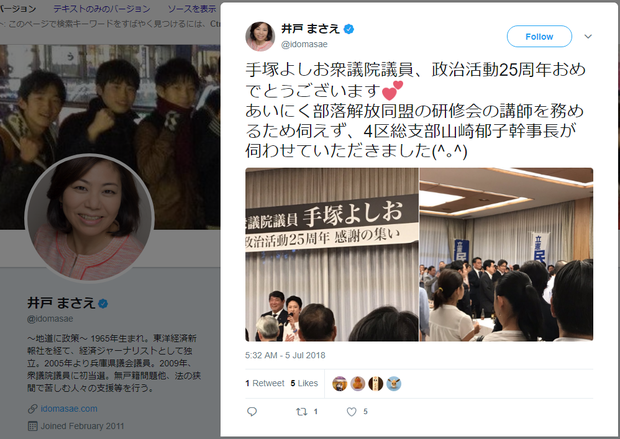Follow the @idomasae account
620x439 pixels.
pos(539,36)
